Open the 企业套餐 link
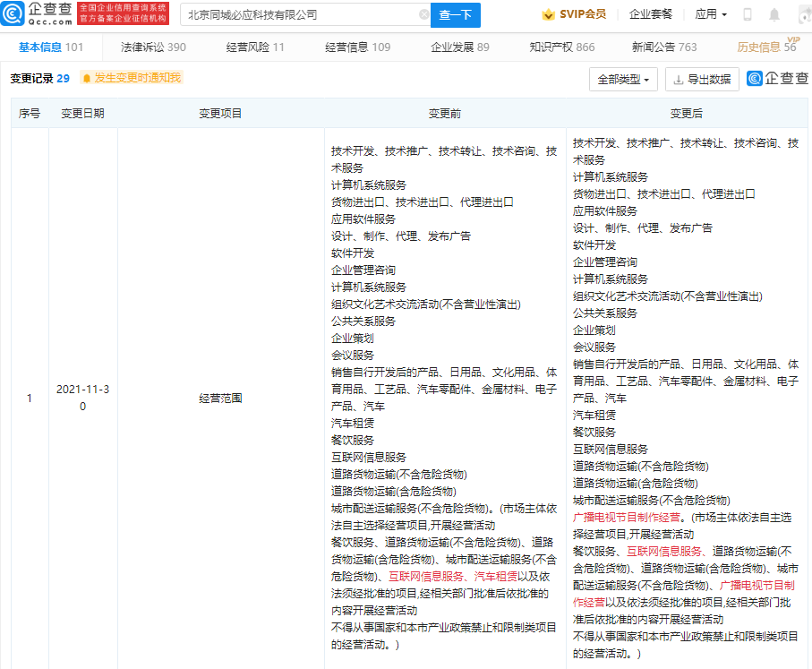The width and height of the screenshot is (812, 669). (651, 14)
